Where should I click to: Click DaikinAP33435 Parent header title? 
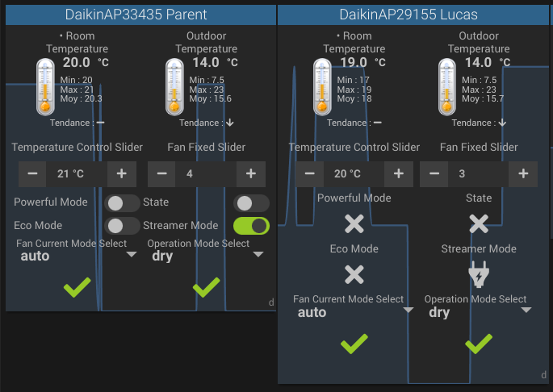pyautogui.click(x=136, y=15)
